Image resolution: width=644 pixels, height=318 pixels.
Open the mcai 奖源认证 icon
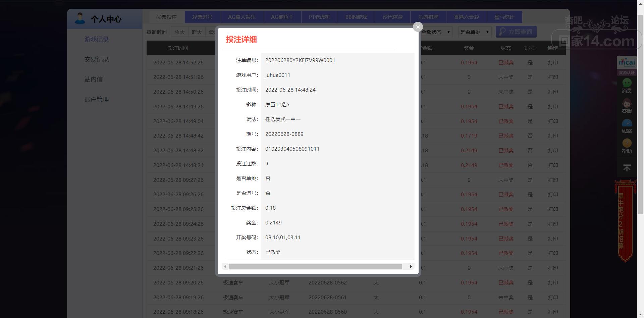[627, 65]
